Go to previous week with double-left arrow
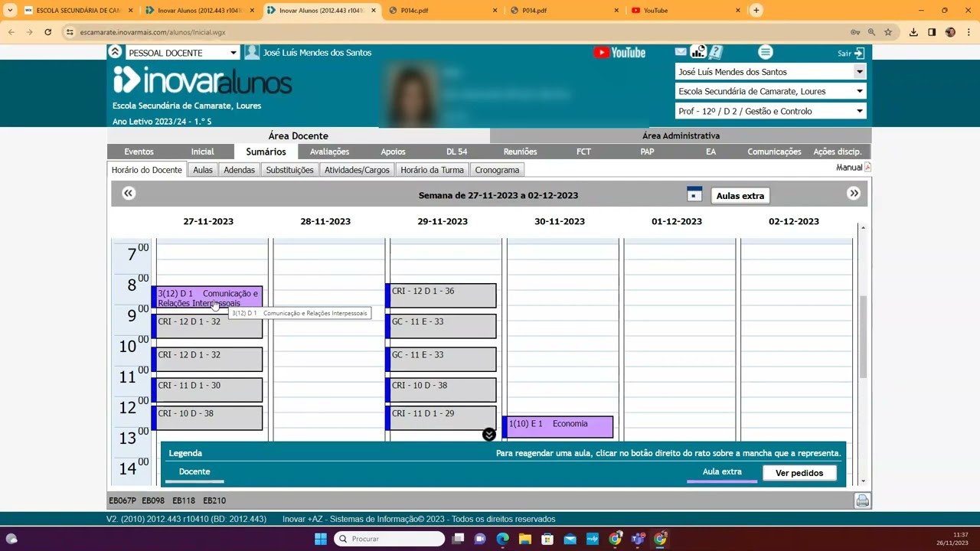Image resolution: width=980 pixels, height=551 pixels. click(129, 193)
